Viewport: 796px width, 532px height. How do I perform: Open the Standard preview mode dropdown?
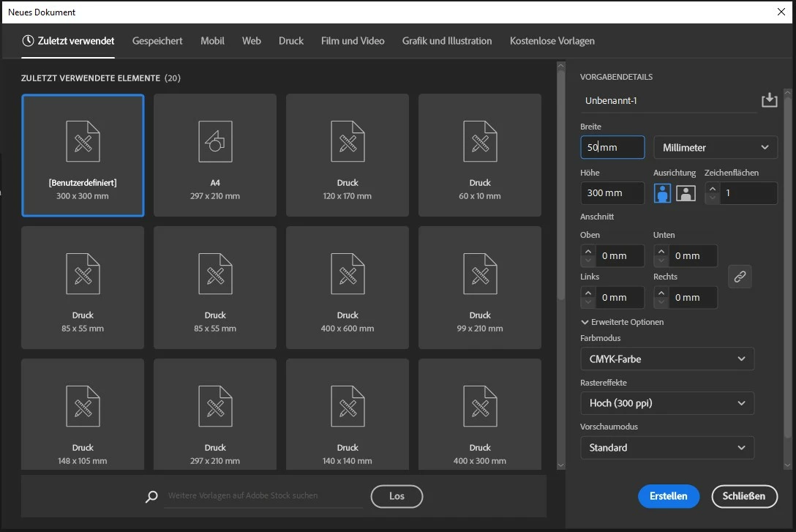coord(667,447)
